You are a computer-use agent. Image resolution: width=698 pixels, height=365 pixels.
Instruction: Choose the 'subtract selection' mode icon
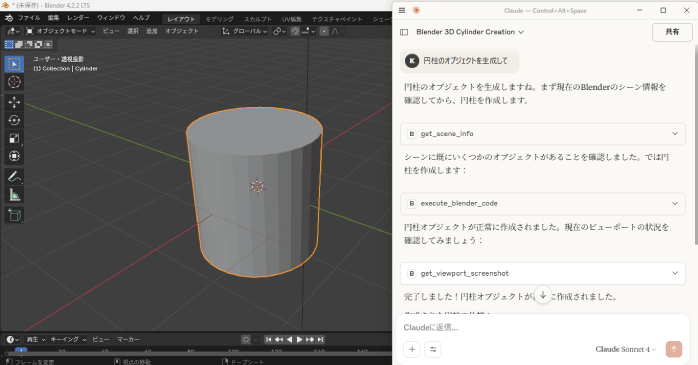tap(28, 45)
